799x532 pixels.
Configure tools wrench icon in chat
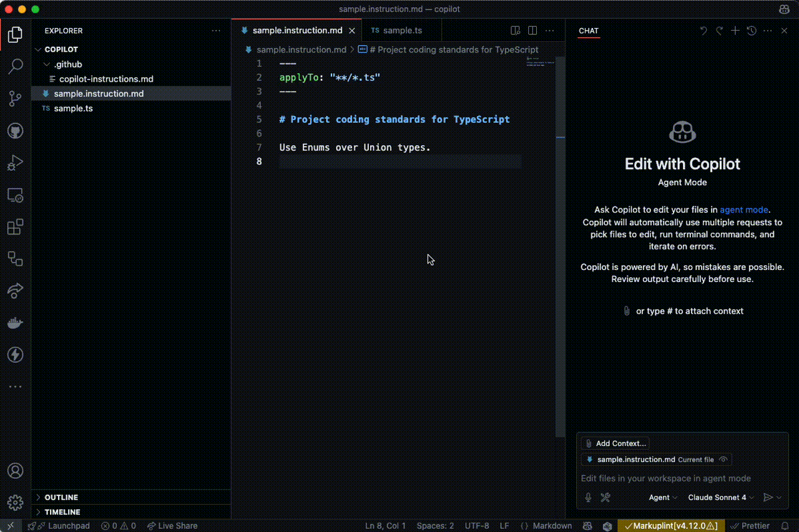605,497
